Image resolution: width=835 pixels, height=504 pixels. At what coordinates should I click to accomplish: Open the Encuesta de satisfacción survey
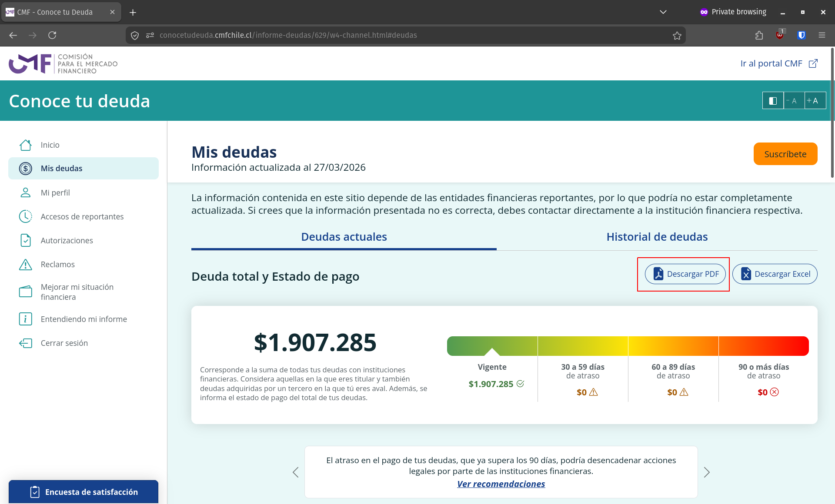(x=83, y=492)
